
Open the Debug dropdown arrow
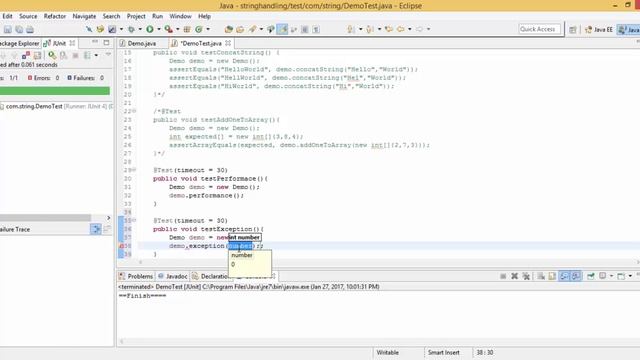point(140,29)
